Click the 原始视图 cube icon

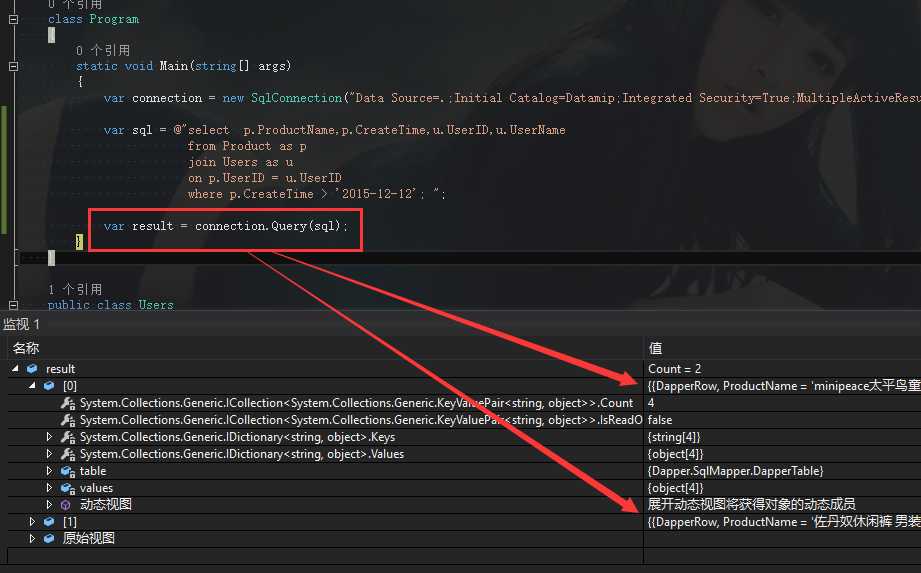pos(49,539)
